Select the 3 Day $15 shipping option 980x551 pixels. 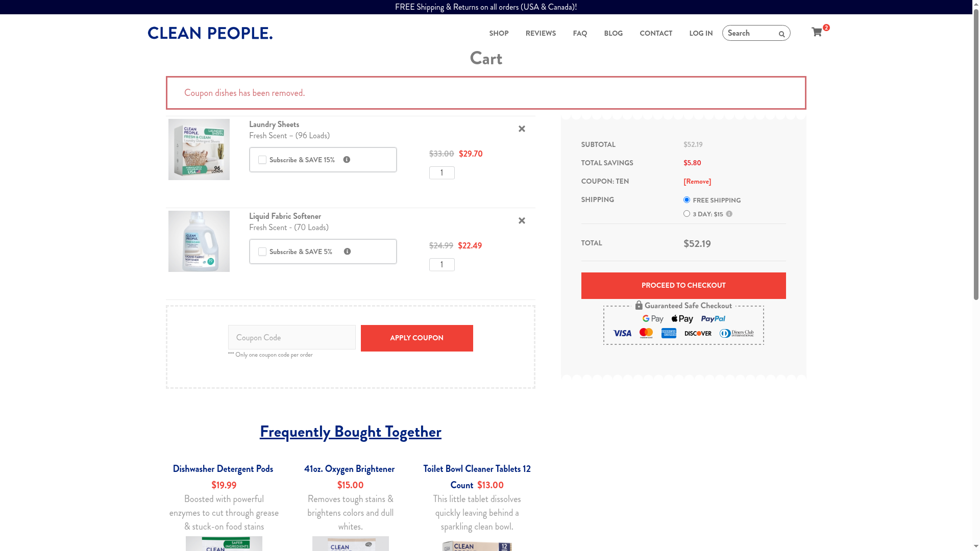pos(687,214)
